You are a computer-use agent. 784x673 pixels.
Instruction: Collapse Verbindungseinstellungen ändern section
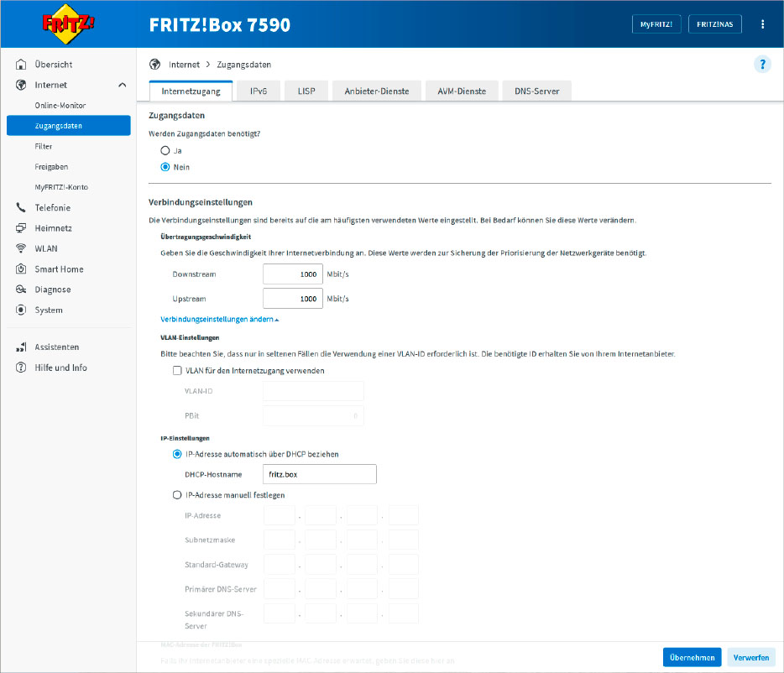[x=219, y=319]
